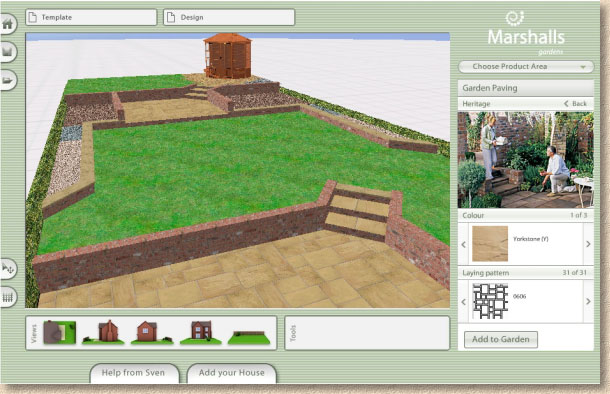
Task: Open the folder icon in left sidebar
Action: (x=8, y=80)
